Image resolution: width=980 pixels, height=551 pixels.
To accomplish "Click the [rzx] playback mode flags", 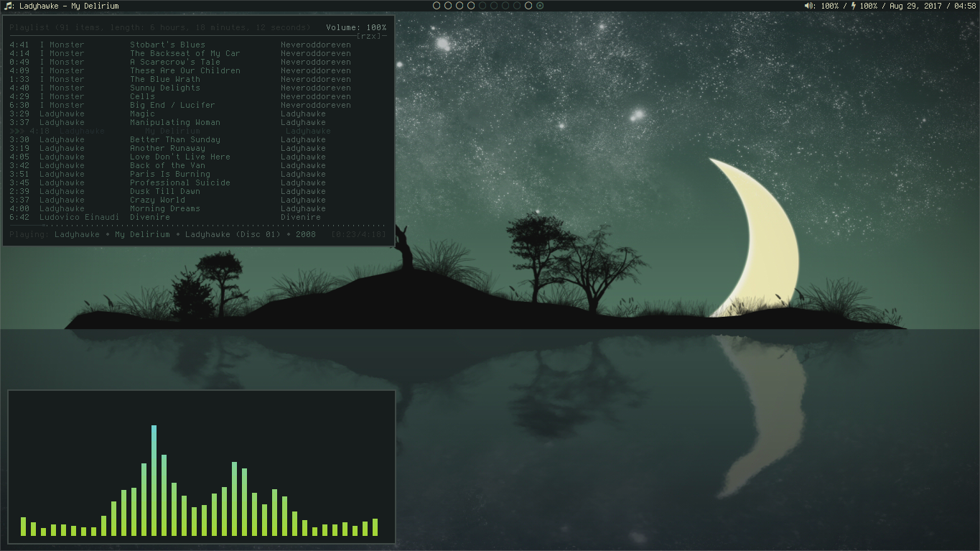I will 369,36.
